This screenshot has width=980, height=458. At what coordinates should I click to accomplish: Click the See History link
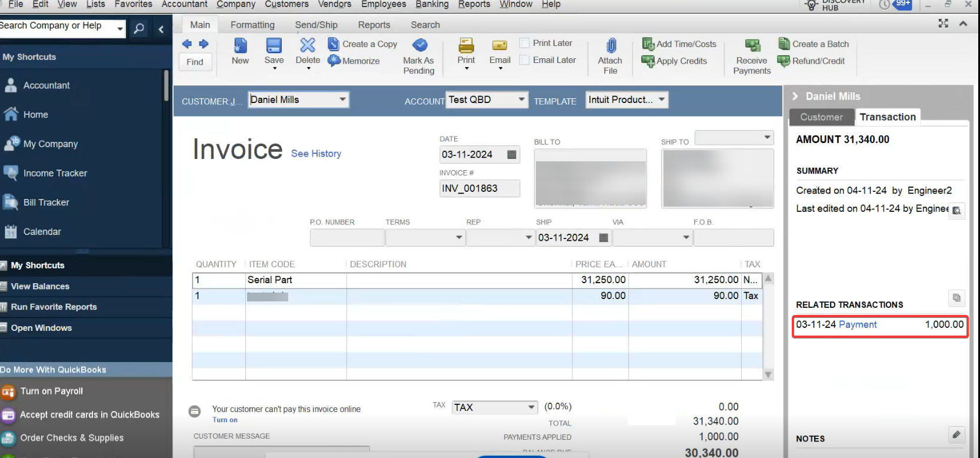coord(316,154)
